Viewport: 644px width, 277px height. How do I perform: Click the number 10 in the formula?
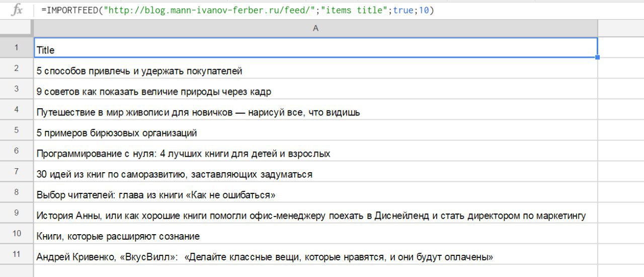coord(424,11)
